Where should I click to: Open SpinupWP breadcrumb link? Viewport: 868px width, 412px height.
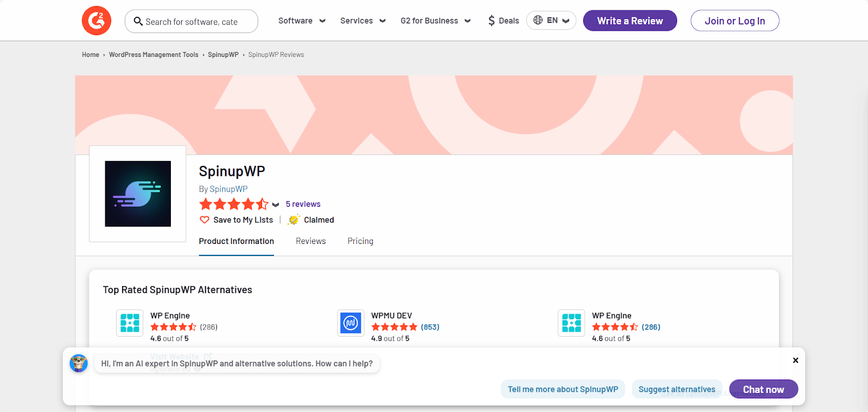[x=223, y=55]
